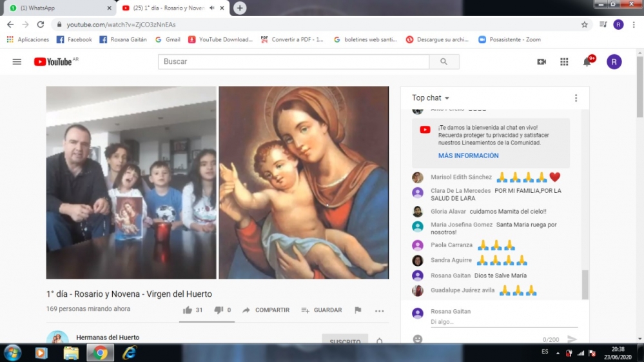Open the YouTube hamburger guide menu

17,62
